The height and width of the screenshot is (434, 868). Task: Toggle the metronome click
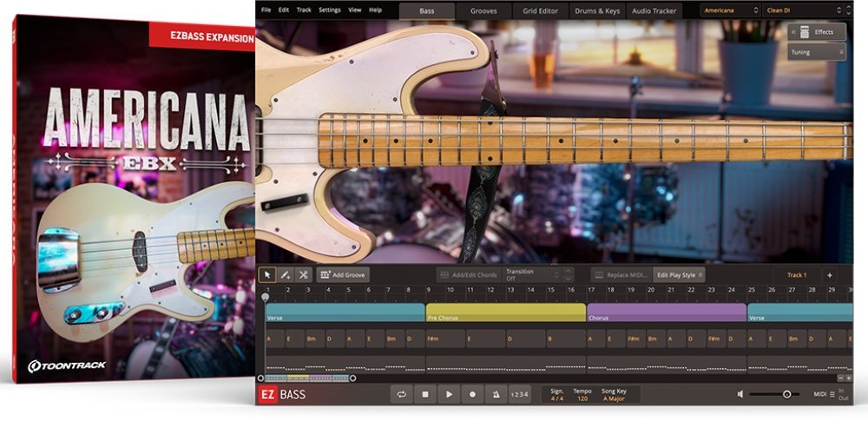pyautogui.click(x=496, y=394)
